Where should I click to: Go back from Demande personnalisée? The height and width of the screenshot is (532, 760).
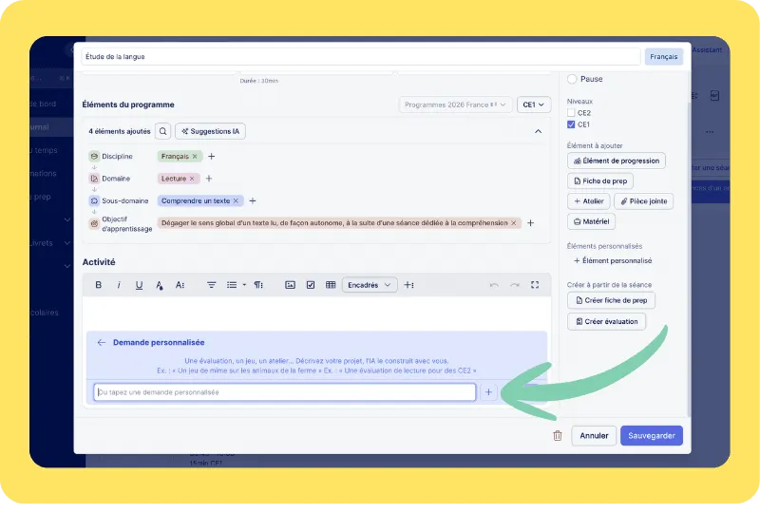click(x=102, y=343)
